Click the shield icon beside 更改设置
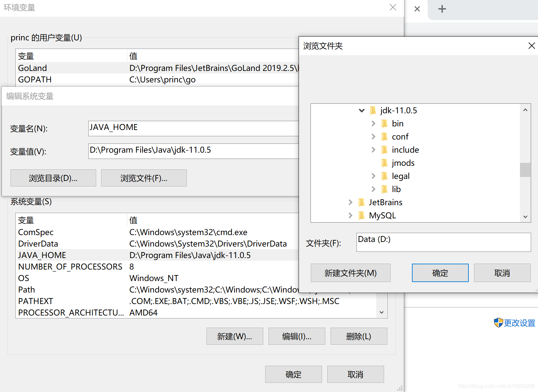Screen dimensions: 538x392 [498, 323]
